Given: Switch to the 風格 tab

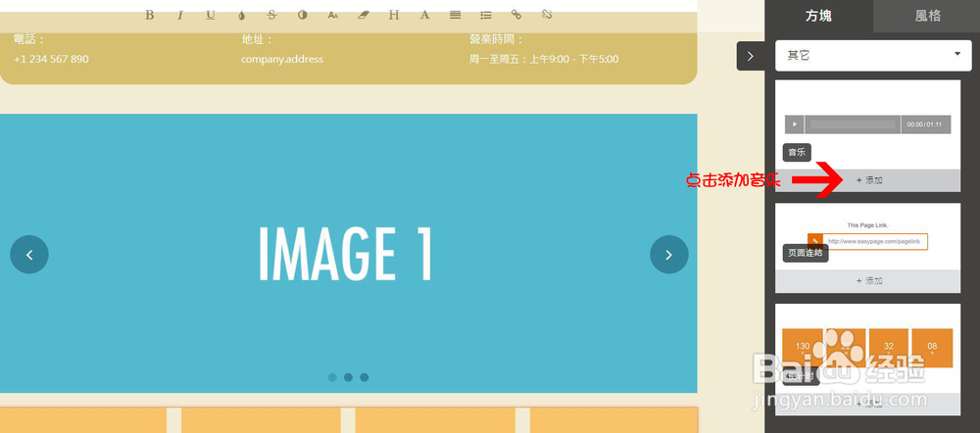Looking at the screenshot, I should 927,17.
